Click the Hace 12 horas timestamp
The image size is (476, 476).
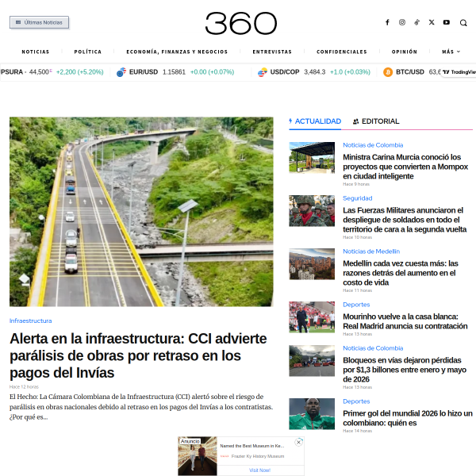[x=24, y=387]
